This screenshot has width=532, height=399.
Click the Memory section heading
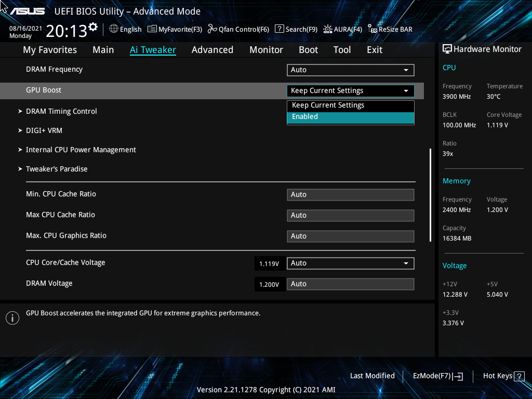point(457,181)
